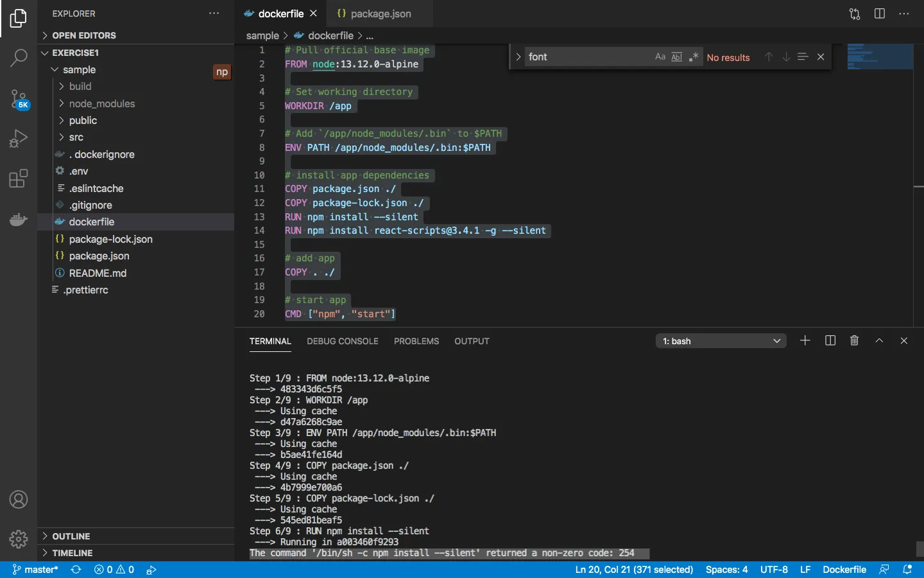This screenshot has height=578, width=924.
Task: Open the Run and Debug view
Action: click(19, 139)
